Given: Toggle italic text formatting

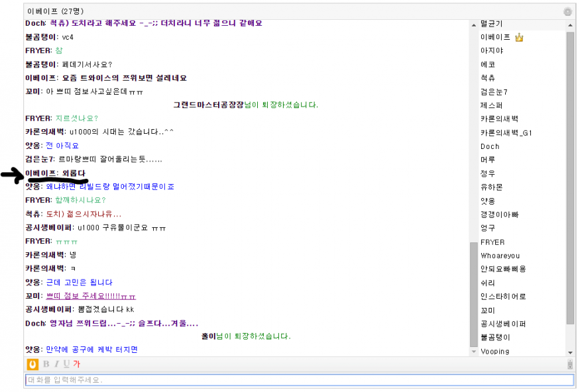Looking at the screenshot, I should (x=56, y=364).
